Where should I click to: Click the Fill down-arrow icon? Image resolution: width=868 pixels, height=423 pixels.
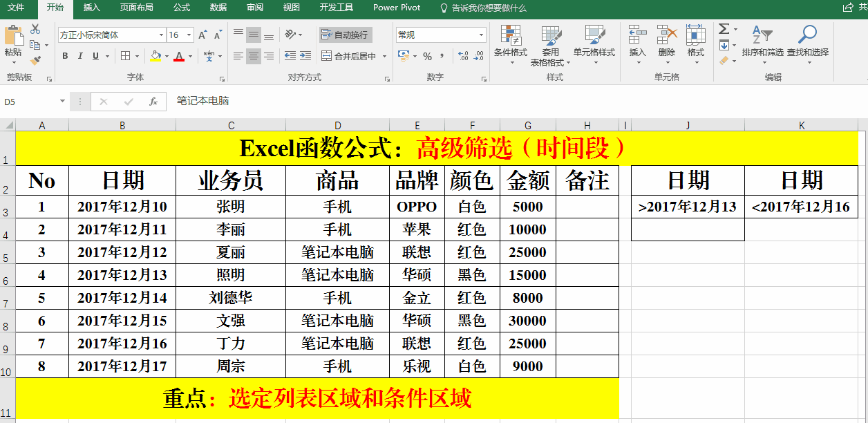[x=724, y=45]
